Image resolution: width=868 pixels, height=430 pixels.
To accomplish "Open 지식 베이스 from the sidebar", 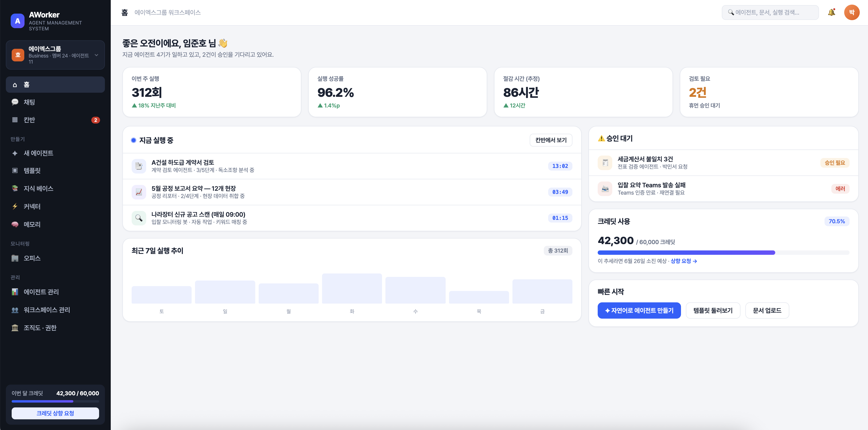I will click(55, 189).
